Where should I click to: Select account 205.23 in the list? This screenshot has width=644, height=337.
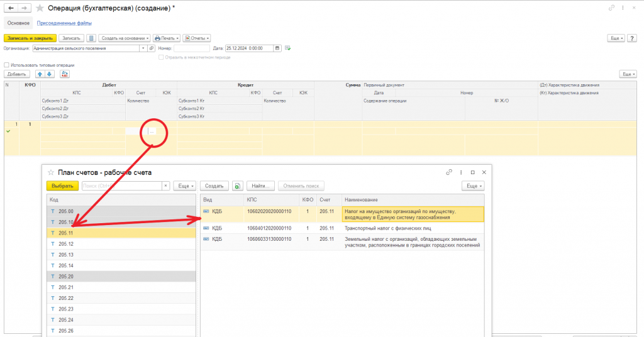pyautogui.click(x=121, y=309)
